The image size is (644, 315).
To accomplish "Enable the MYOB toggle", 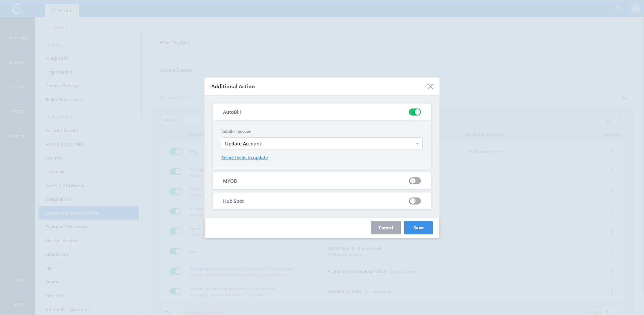I will [x=415, y=181].
